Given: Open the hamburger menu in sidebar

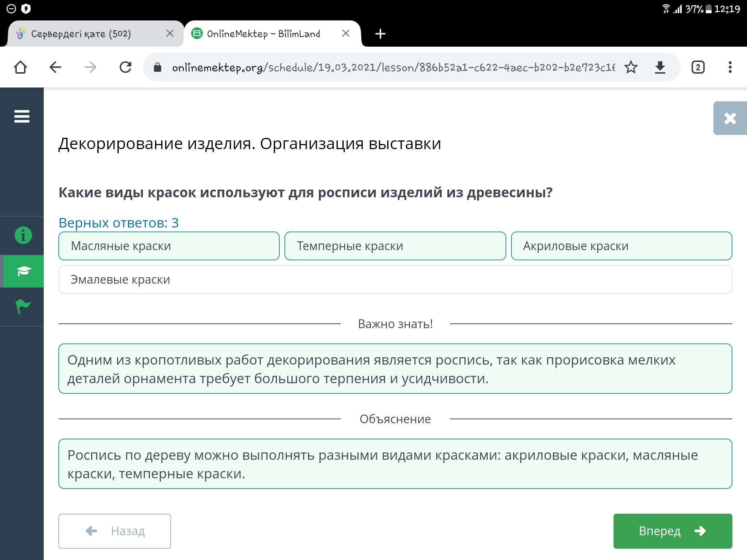Looking at the screenshot, I should click(x=22, y=117).
